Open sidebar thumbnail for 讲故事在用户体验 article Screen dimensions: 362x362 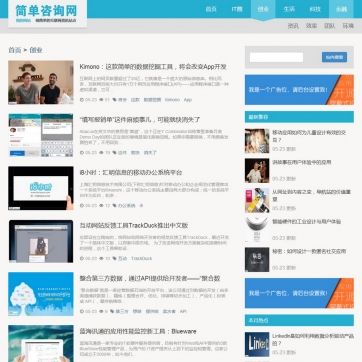click(x=257, y=171)
